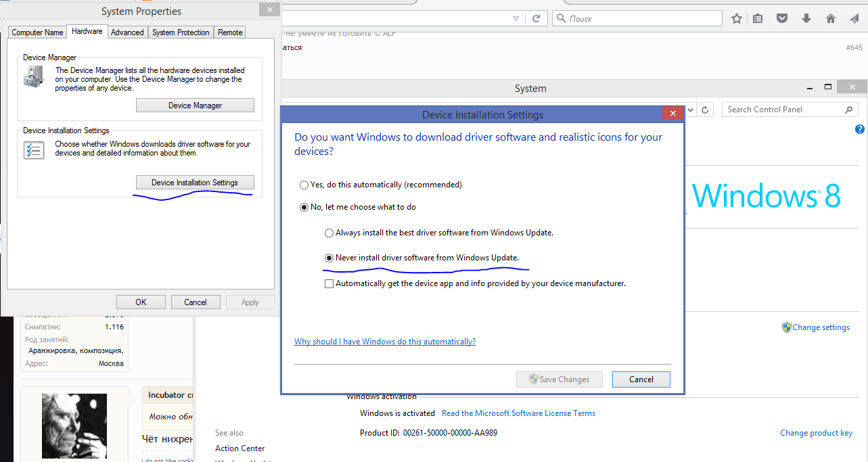The height and width of the screenshot is (462, 868).
Task: Click the forum post number #645
Action: tap(854, 48)
